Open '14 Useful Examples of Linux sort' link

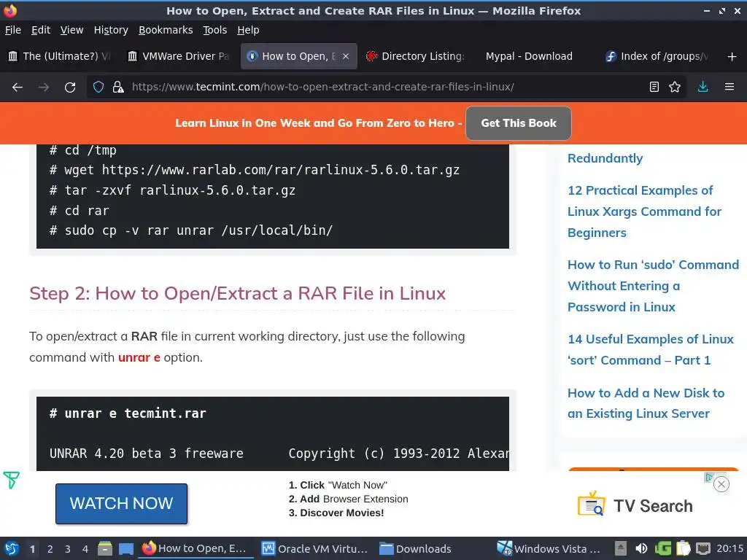(x=650, y=349)
